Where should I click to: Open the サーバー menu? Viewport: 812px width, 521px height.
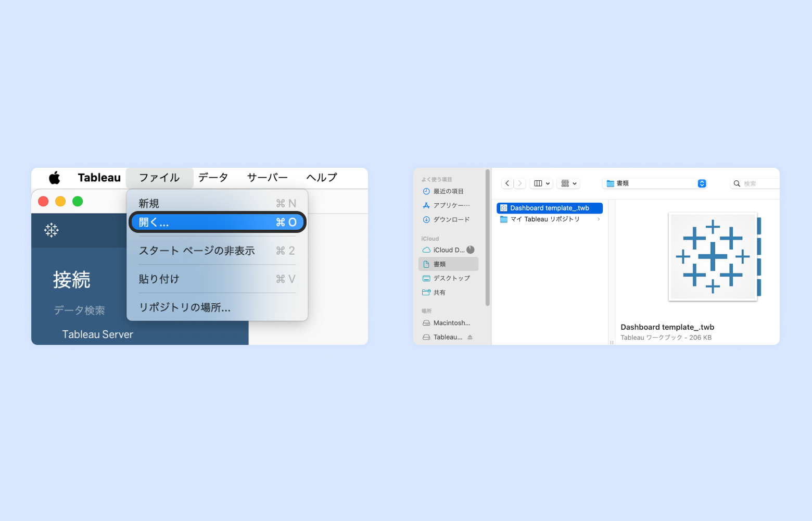[268, 178]
